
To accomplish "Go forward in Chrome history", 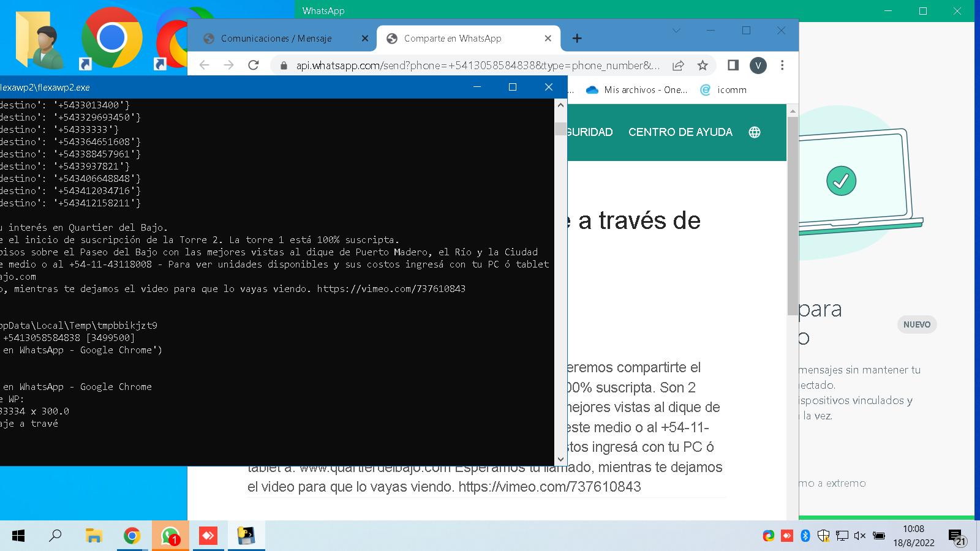I will [x=228, y=65].
